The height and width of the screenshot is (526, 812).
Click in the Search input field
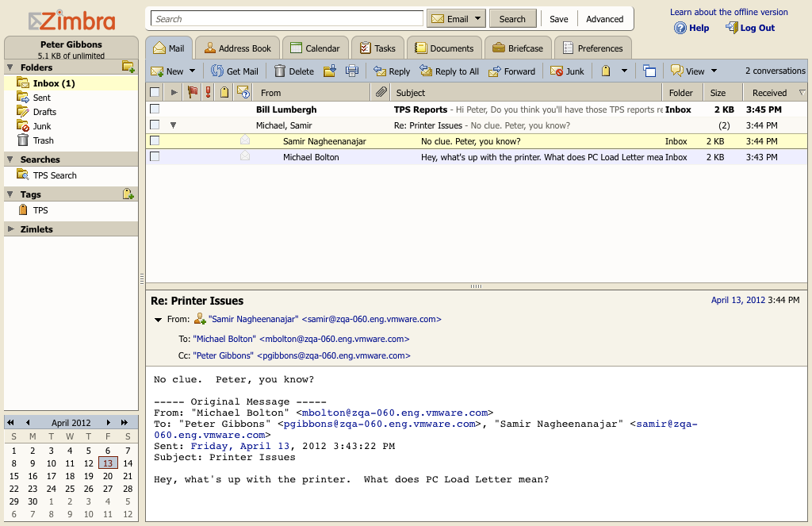(287, 19)
